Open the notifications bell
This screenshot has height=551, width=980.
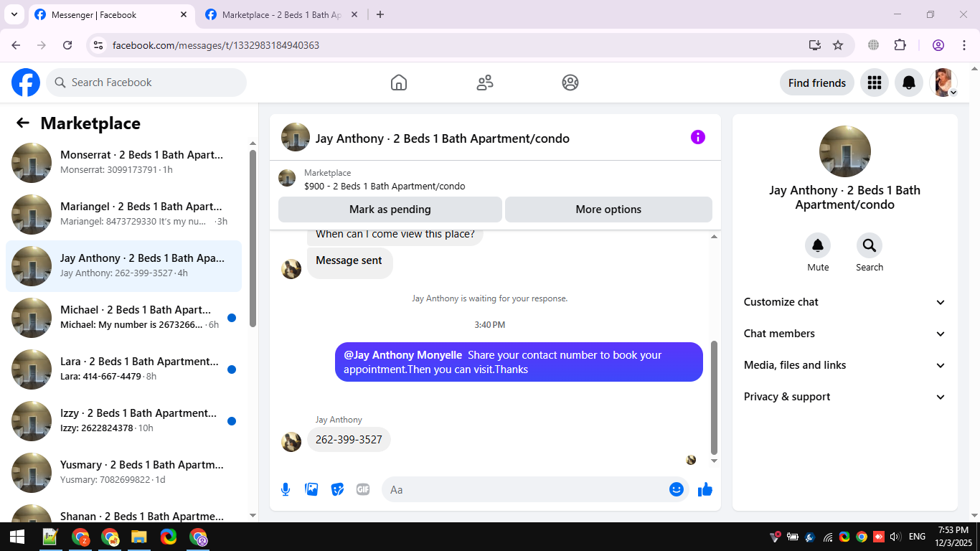[909, 83]
